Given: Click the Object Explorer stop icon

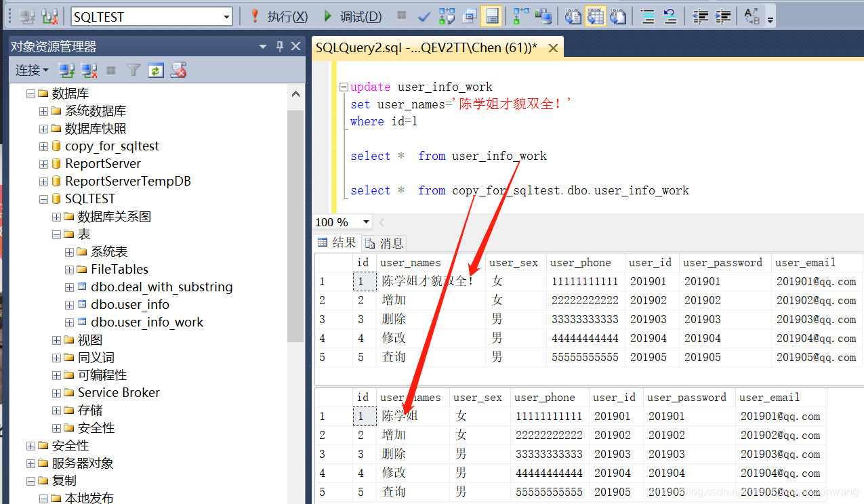Looking at the screenshot, I should [x=111, y=70].
